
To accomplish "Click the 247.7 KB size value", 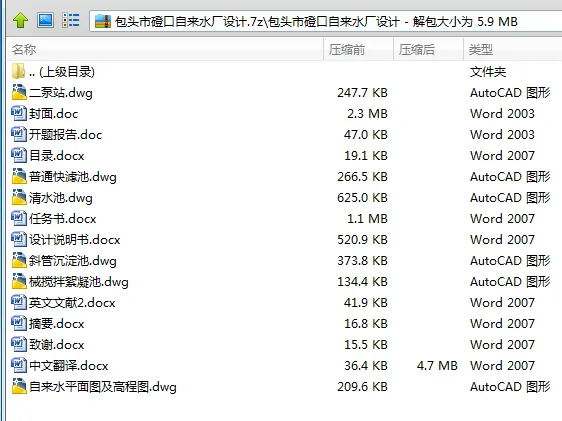I will pyautogui.click(x=362, y=93).
